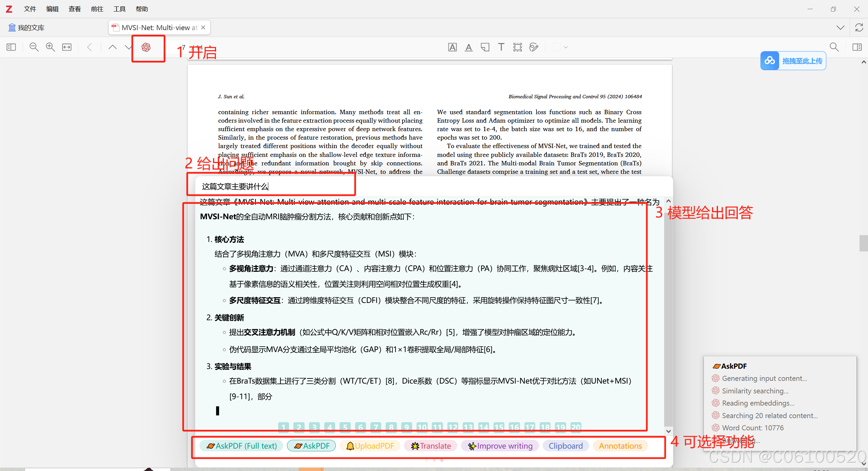This screenshot has width=868, height=471.
Task: Zoom out the PDF view
Action: pyautogui.click(x=34, y=47)
